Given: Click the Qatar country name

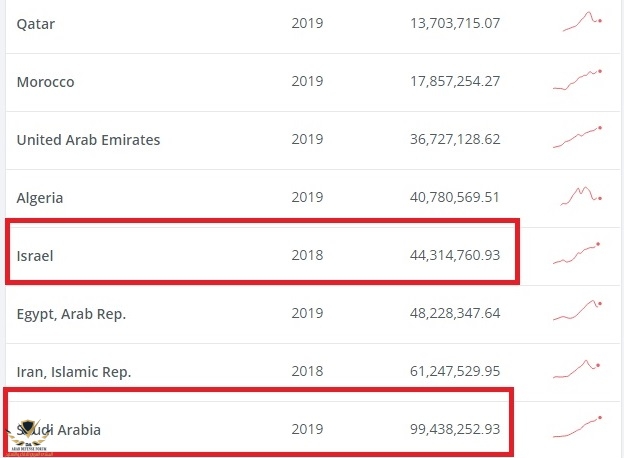Looking at the screenshot, I should click(36, 24).
